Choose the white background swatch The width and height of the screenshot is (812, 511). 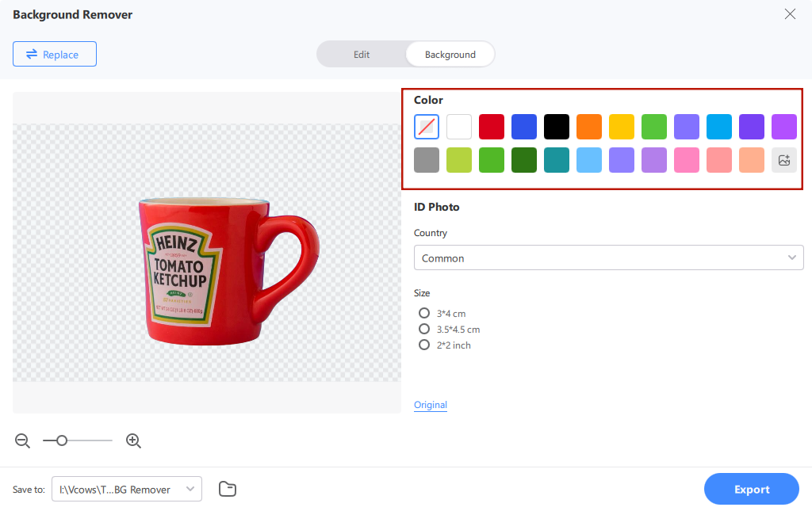pos(459,127)
